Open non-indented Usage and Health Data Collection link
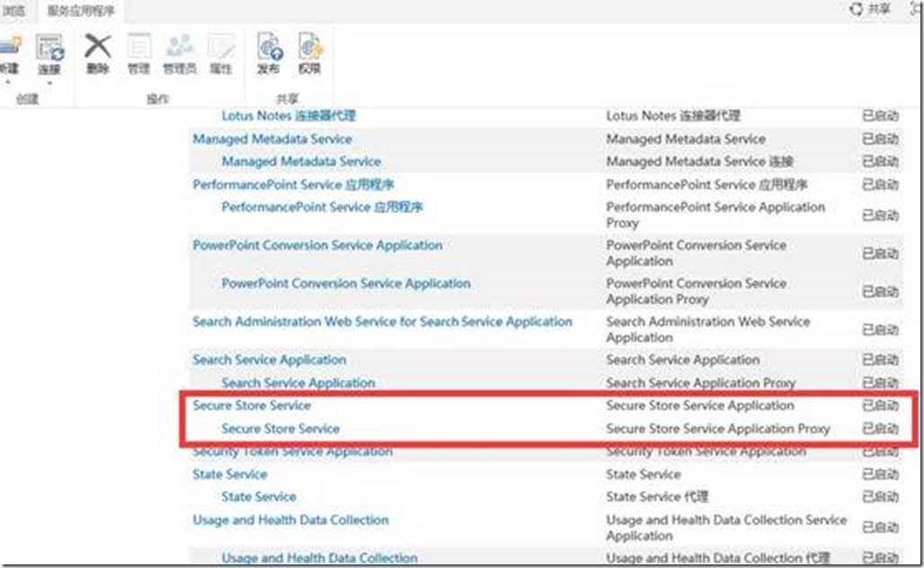Image resolution: width=924 pixels, height=568 pixels. tap(290, 520)
